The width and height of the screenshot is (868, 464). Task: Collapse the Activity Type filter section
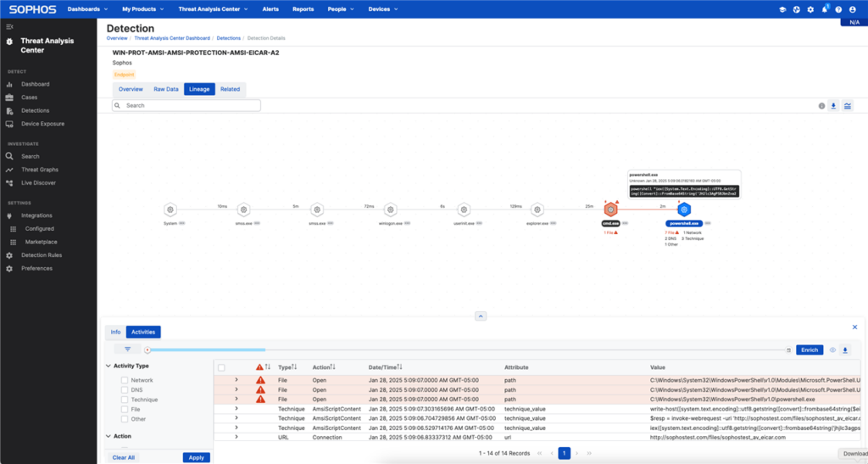click(x=108, y=366)
